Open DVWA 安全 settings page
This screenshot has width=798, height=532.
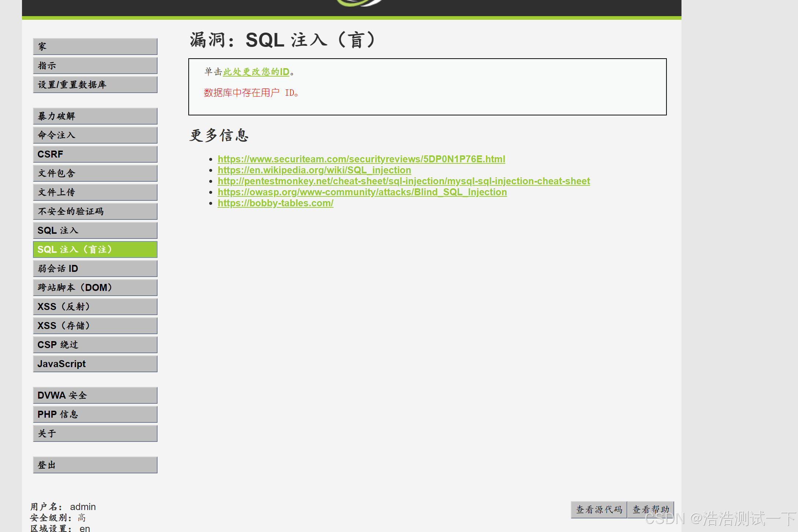click(x=95, y=395)
